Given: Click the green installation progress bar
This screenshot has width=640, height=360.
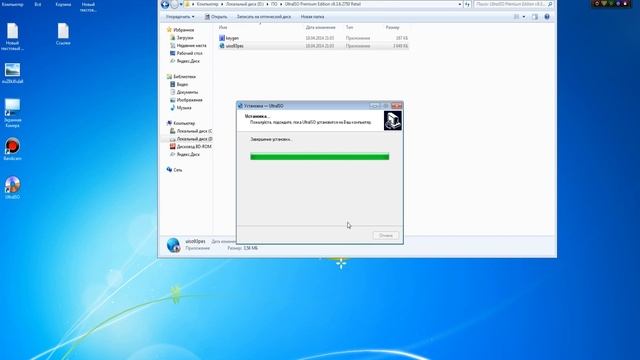Looking at the screenshot, I should click(320, 157).
